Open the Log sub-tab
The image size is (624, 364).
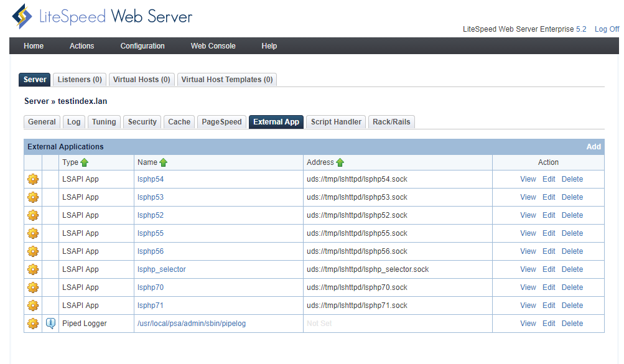73,122
